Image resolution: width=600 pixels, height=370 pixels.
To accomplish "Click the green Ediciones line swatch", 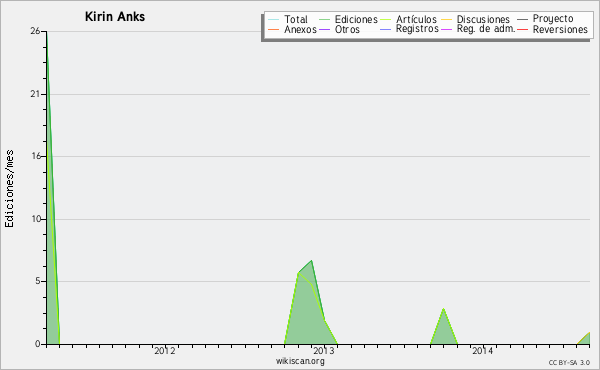I will pos(324,20).
